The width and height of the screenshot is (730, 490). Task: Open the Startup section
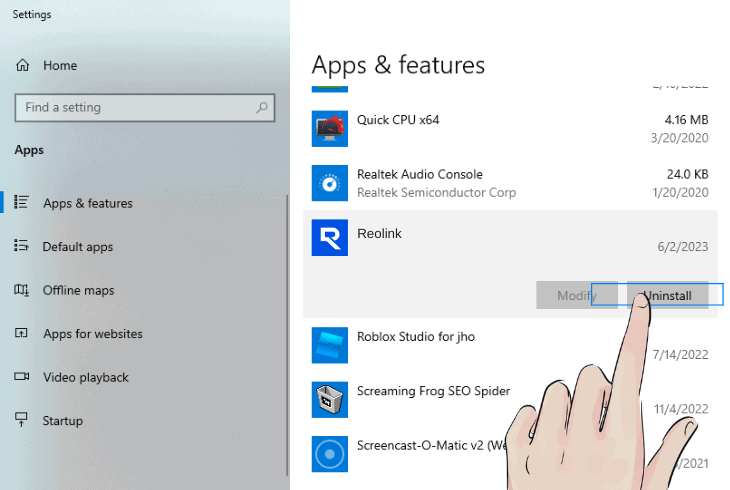click(x=63, y=421)
